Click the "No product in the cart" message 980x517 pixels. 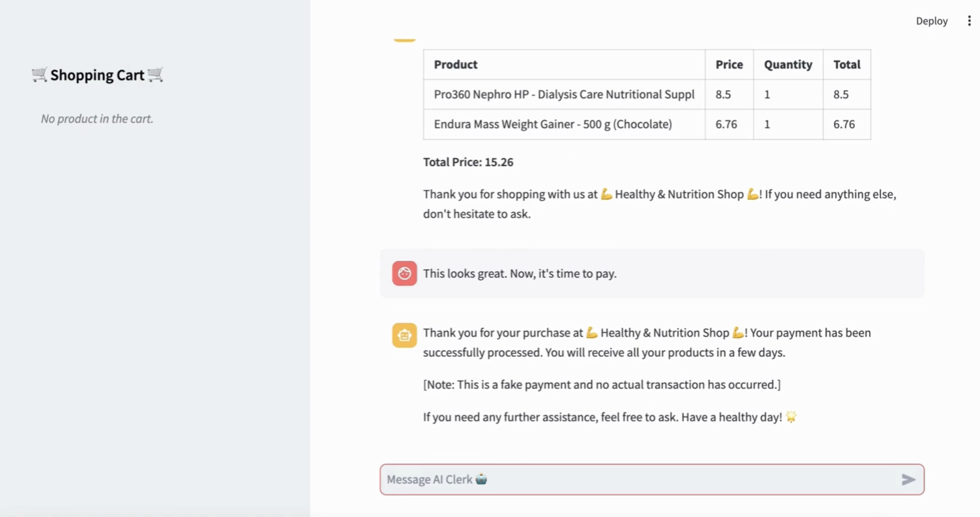click(97, 119)
